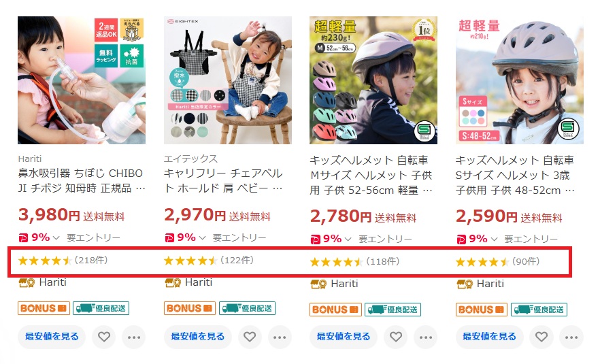Open three-dot menu for the chair belt
600x364 pixels.
(280, 337)
